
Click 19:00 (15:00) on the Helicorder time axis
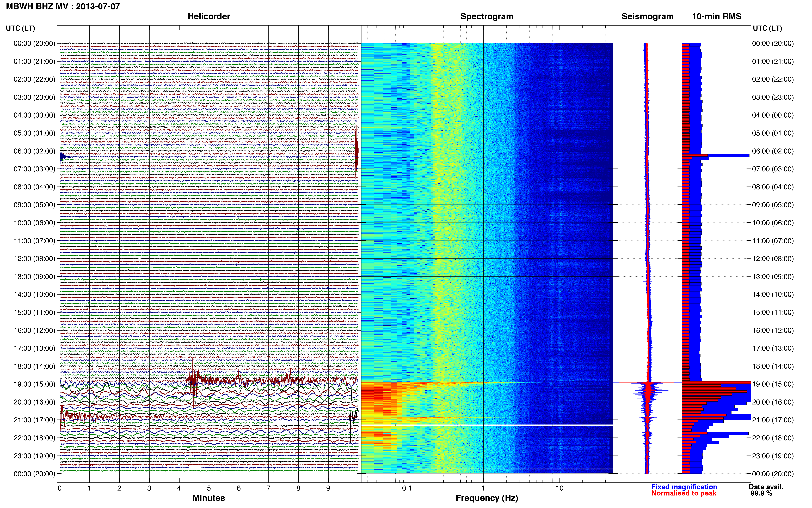(x=34, y=384)
